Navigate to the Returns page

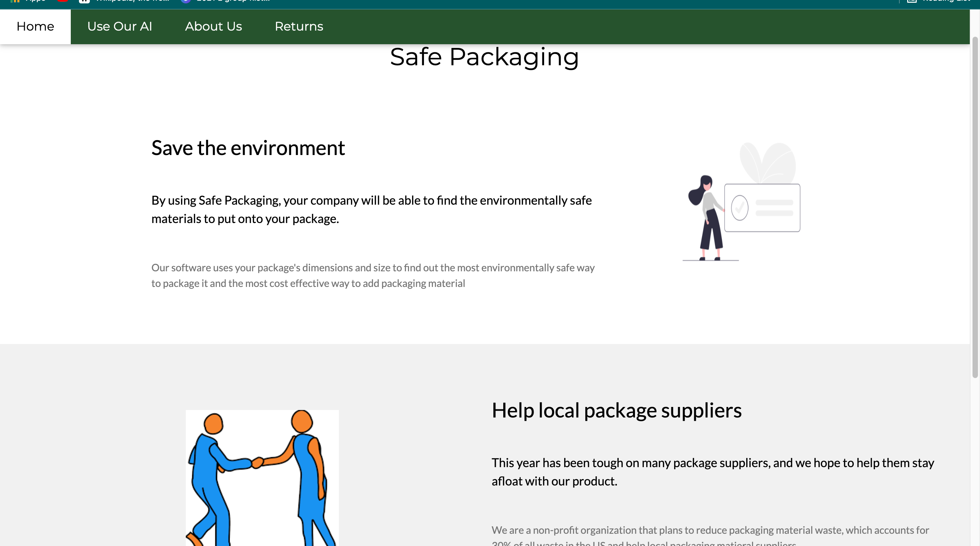299,27
